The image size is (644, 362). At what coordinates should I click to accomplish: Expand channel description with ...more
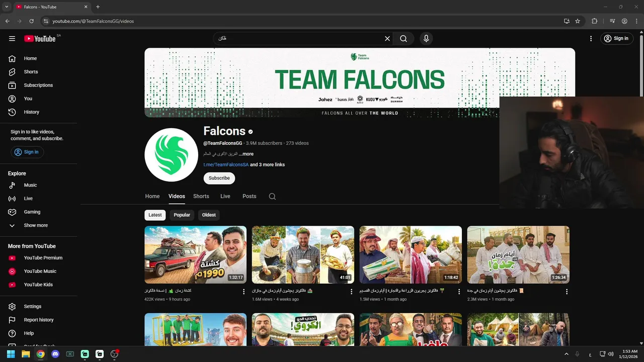[246, 154]
